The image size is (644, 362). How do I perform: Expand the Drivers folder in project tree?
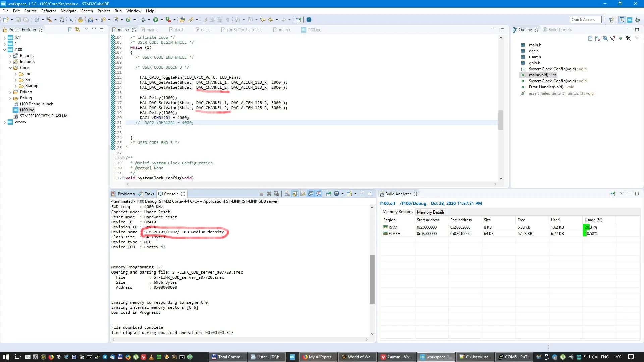(10, 92)
